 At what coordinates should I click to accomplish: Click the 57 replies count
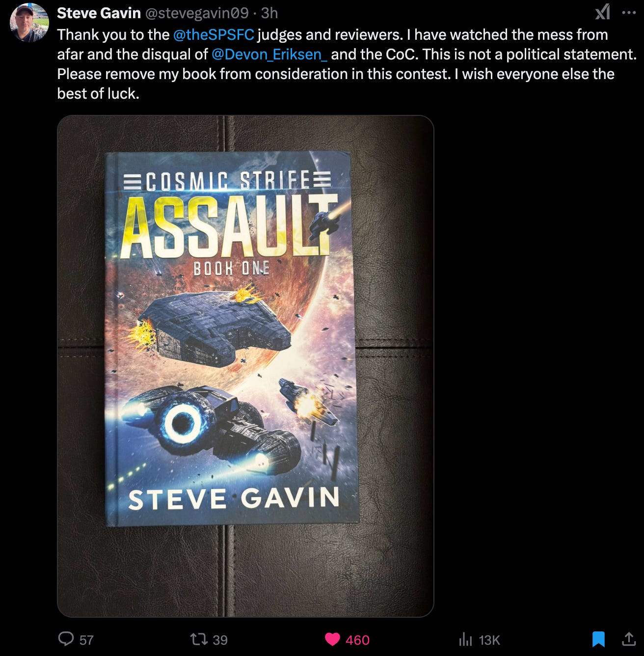coord(86,640)
